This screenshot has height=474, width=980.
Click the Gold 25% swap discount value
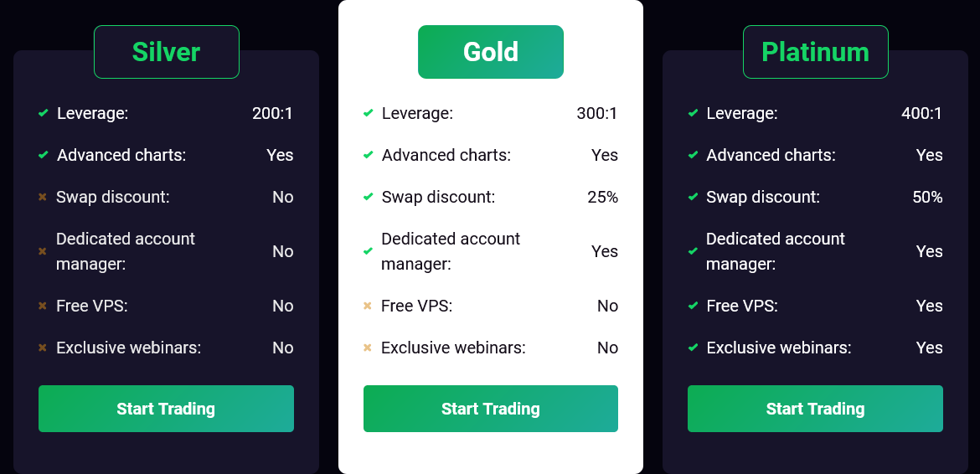pos(602,197)
